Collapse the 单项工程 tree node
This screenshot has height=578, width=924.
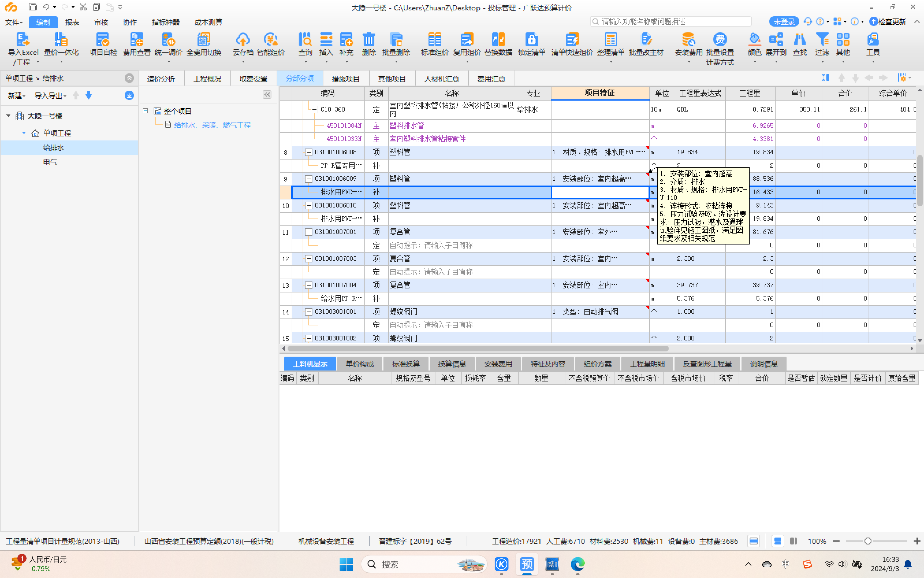24,133
